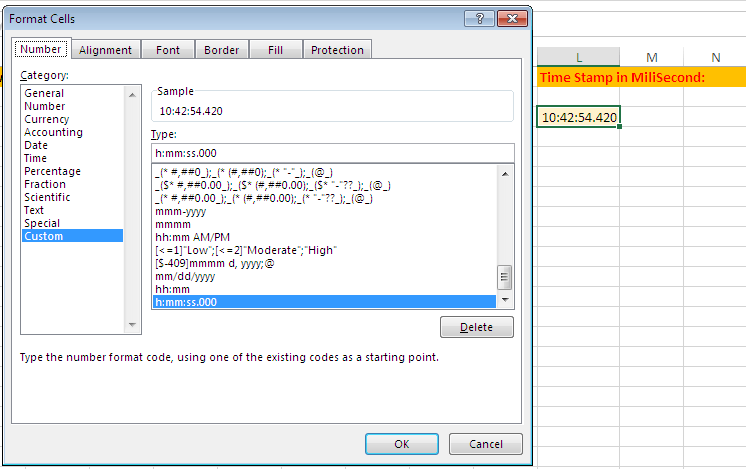Go to the Border tab
Viewport: 747px width, 469px height.
point(221,50)
